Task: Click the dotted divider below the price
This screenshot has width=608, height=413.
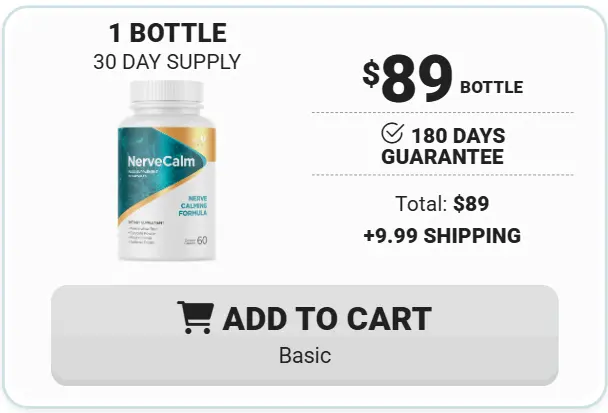Action: [x=443, y=112]
